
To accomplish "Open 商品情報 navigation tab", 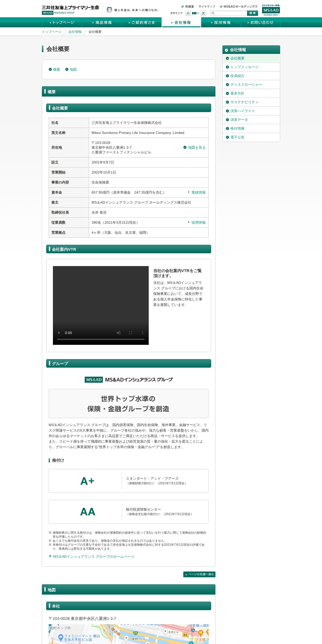I will 102,22.
